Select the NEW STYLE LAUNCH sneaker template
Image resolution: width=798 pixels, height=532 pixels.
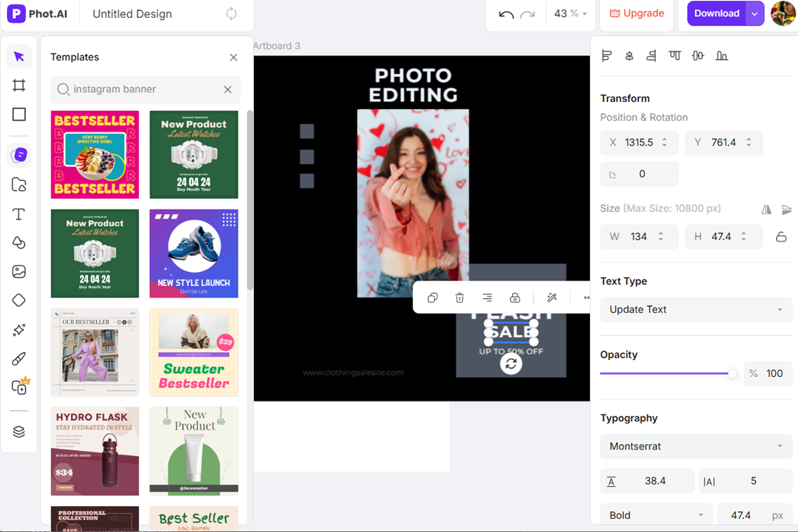point(194,253)
